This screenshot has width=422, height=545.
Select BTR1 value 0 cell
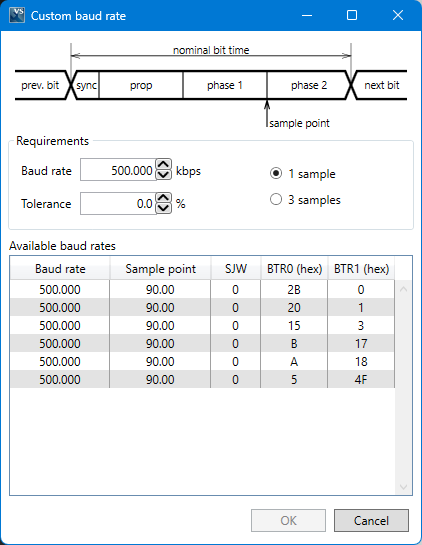coord(361,290)
